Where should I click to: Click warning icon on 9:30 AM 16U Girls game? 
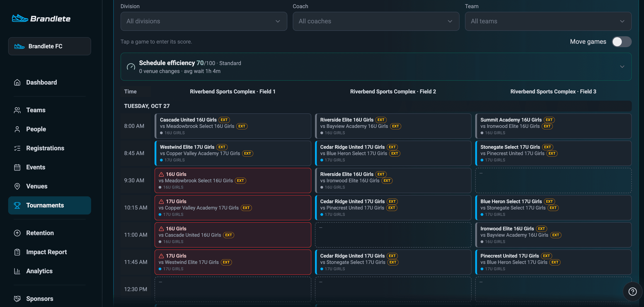(161, 174)
